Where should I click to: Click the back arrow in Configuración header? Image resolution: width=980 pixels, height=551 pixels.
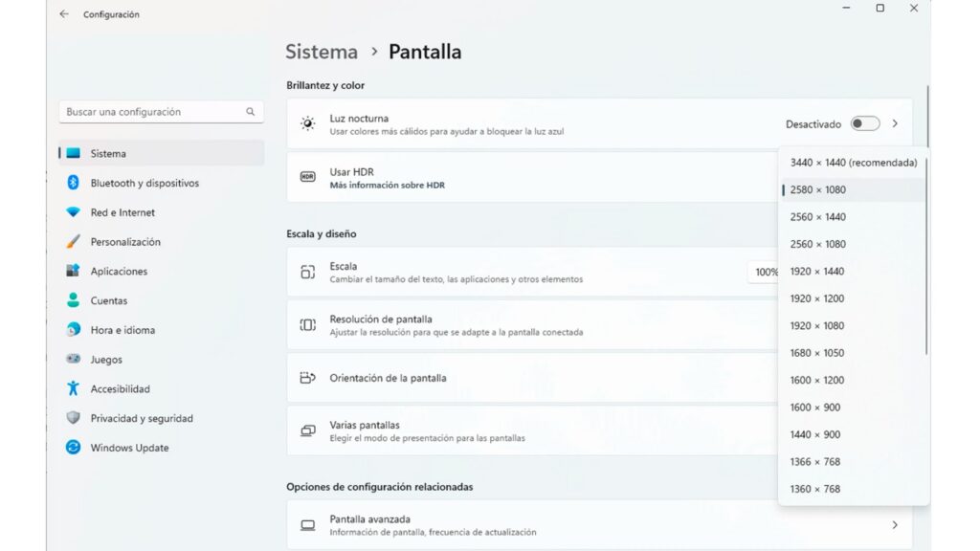click(64, 14)
